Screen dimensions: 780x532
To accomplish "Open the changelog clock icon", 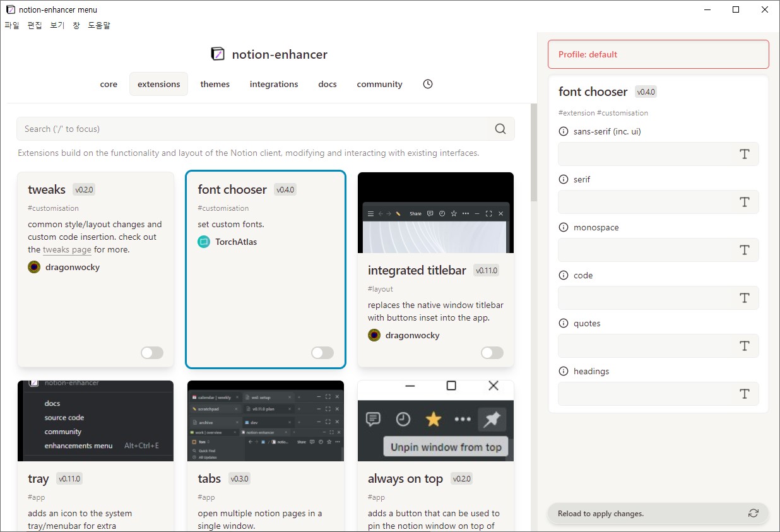I will pyautogui.click(x=428, y=84).
